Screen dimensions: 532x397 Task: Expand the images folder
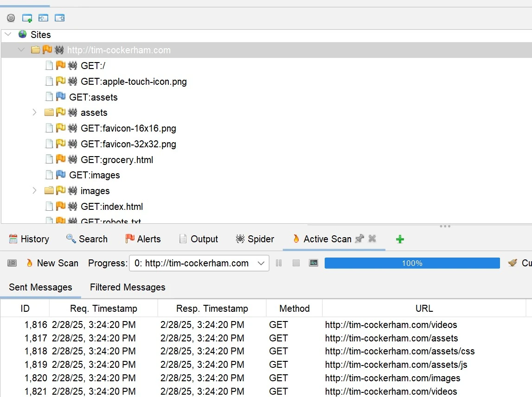(x=34, y=190)
